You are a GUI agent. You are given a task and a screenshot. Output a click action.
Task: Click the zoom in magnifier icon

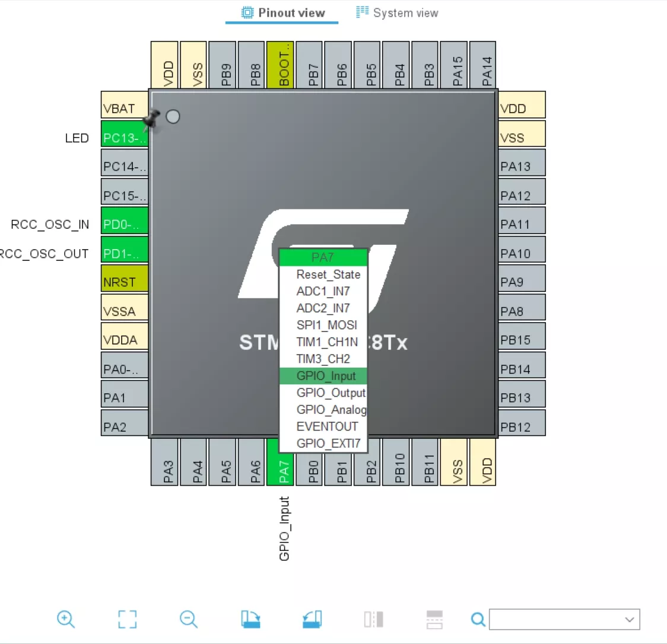coord(66,620)
